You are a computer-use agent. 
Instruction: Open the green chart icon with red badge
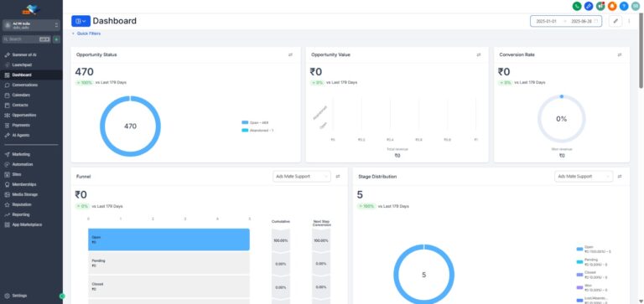600,6
